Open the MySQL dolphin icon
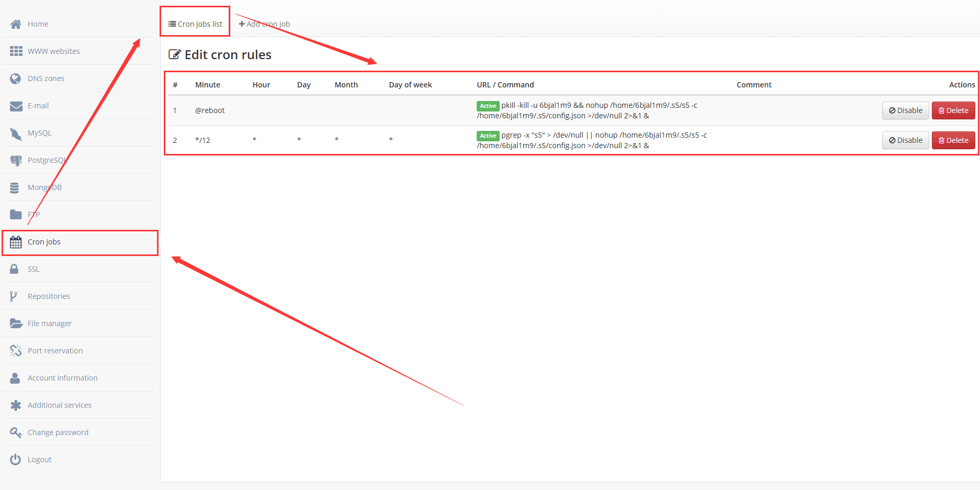The height and width of the screenshot is (490, 980). click(16, 133)
